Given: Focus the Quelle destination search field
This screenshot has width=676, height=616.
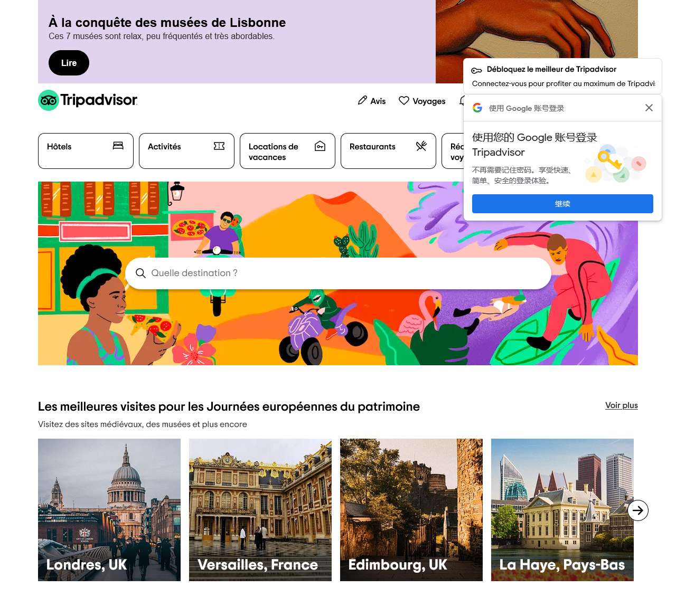Looking at the screenshot, I should pos(338,273).
